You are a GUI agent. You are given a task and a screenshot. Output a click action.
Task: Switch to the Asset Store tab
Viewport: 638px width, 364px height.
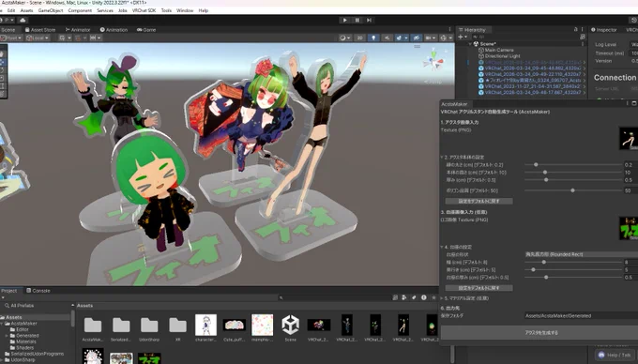(x=39, y=30)
